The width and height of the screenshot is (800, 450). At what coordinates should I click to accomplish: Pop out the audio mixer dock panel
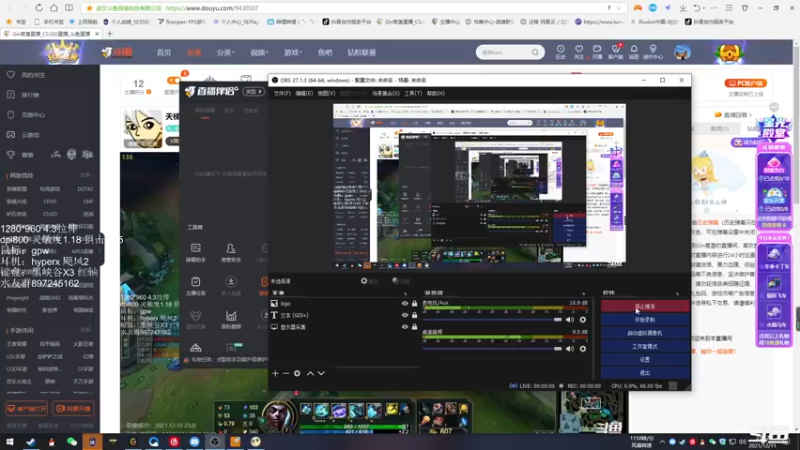click(x=584, y=293)
